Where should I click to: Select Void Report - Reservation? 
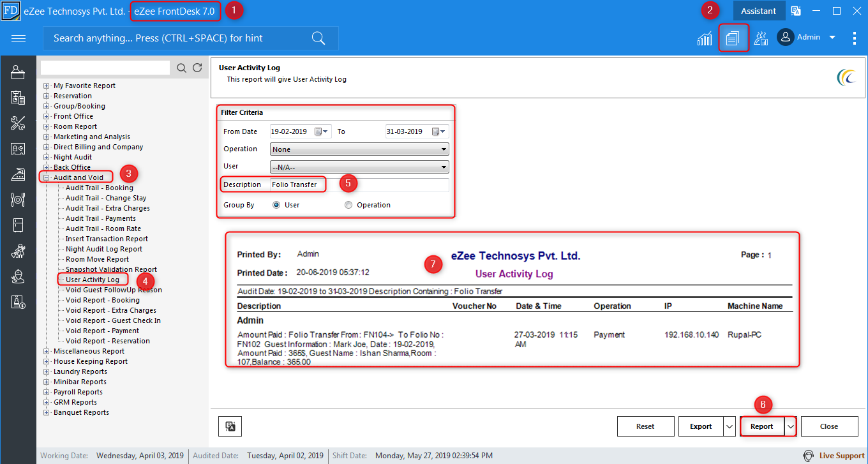pos(108,341)
